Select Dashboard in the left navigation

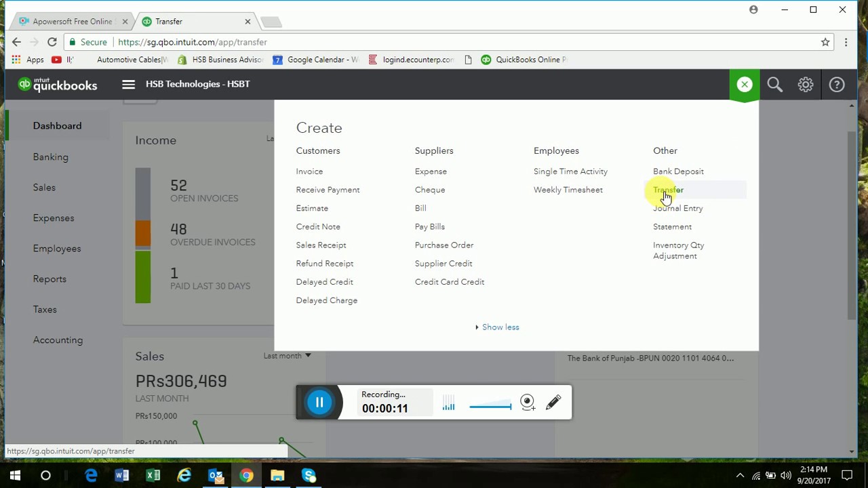pyautogui.click(x=57, y=126)
